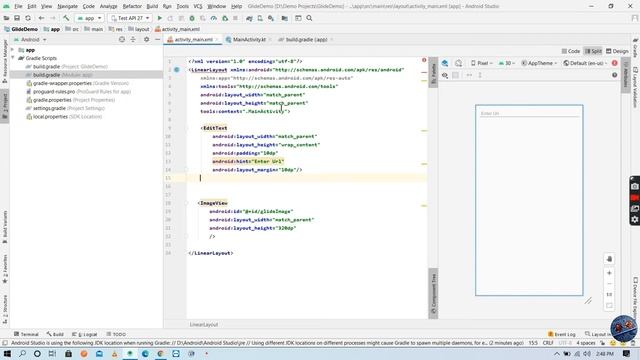Click the Profile app icon in toolbar

tap(213, 18)
